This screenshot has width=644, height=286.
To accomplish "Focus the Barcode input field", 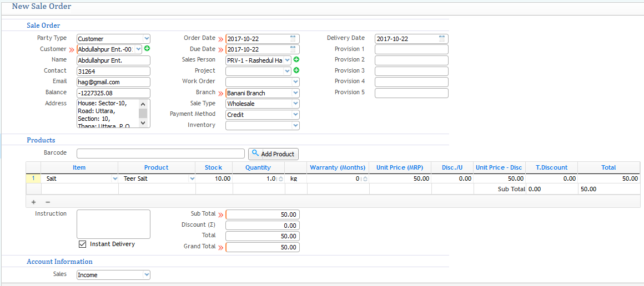I will [160, 154].
